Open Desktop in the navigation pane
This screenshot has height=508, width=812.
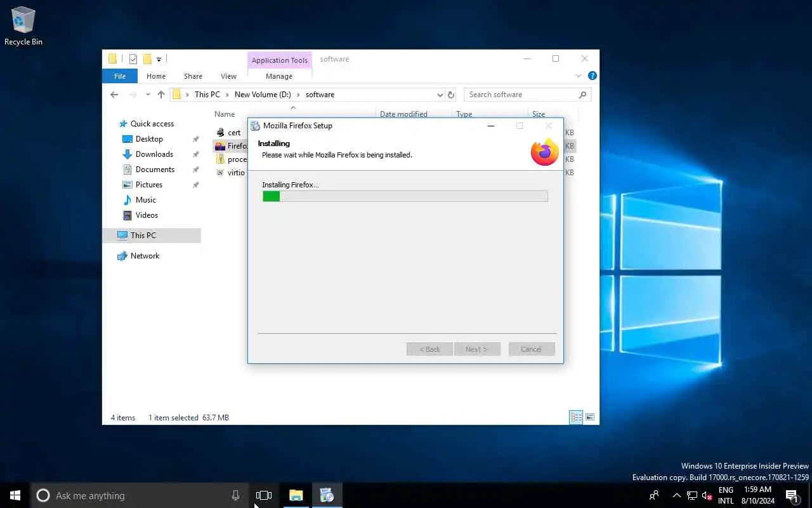coord(149,139)
